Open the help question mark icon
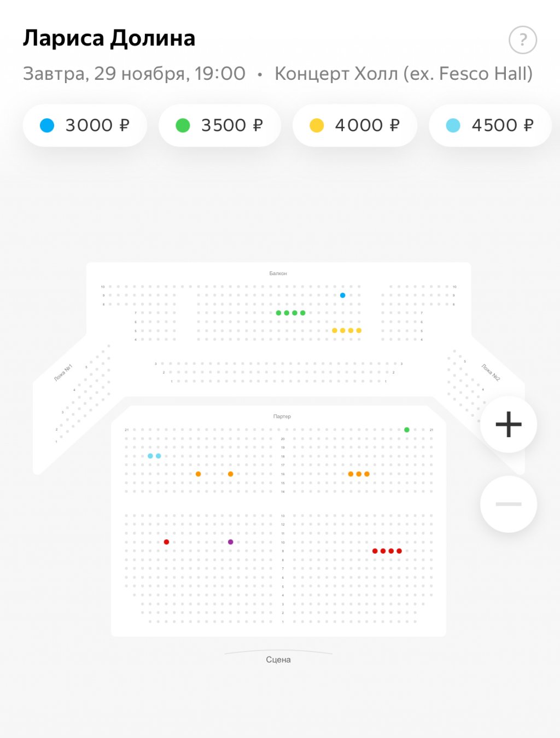The height and width of the screenshot is (738, 560). [522, 40]
